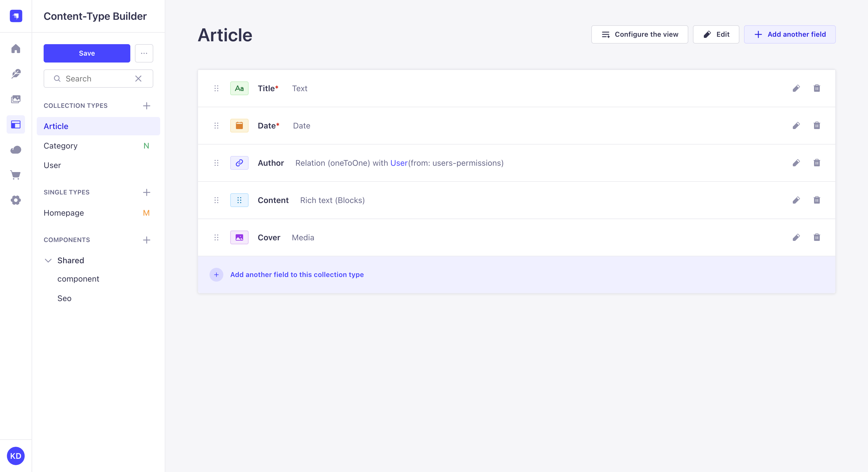The height and width of the screenshot is (472, 868).
Task: Open the more options menu beside Save
Action: coord(144,53)
